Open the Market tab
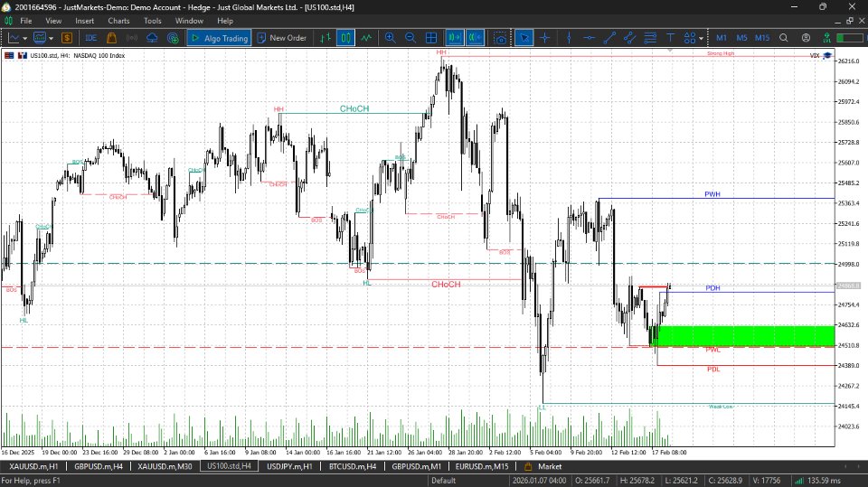868x487 pixels. tap(543, 466)
